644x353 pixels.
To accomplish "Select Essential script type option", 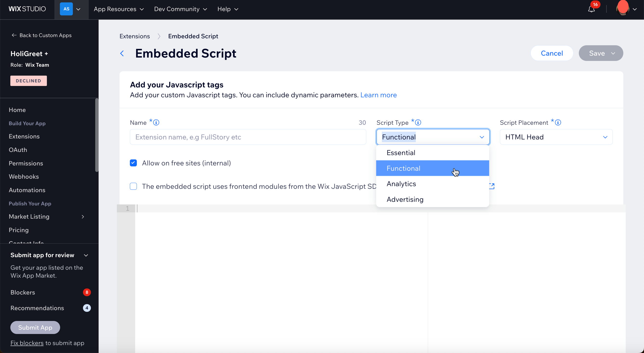I will [x=433, y=153].
